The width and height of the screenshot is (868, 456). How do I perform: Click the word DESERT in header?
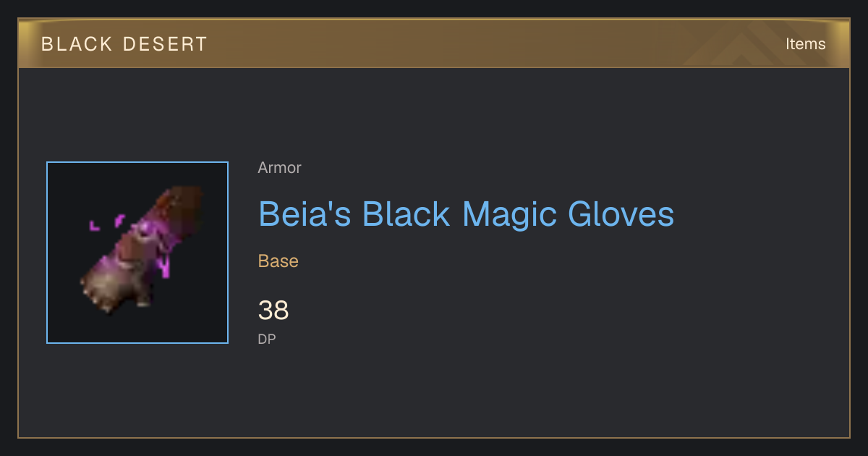pyautogui.click(x=165, y=44)
